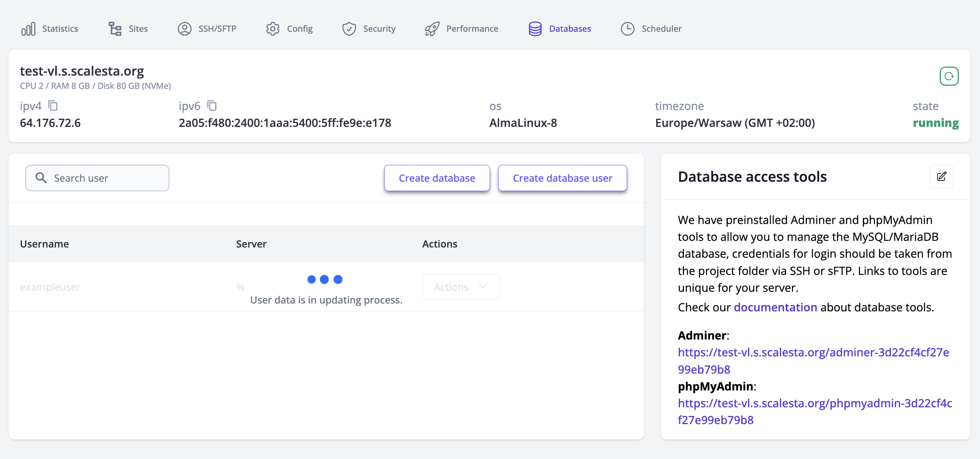Click the Create database button
Viewport: 980px width, 459px height.
(437, 178)
